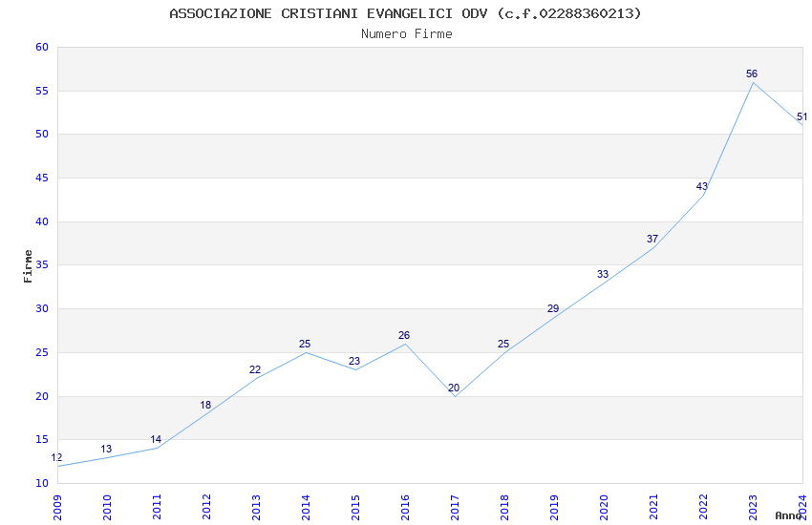Click the data label 14

point(156,440)
